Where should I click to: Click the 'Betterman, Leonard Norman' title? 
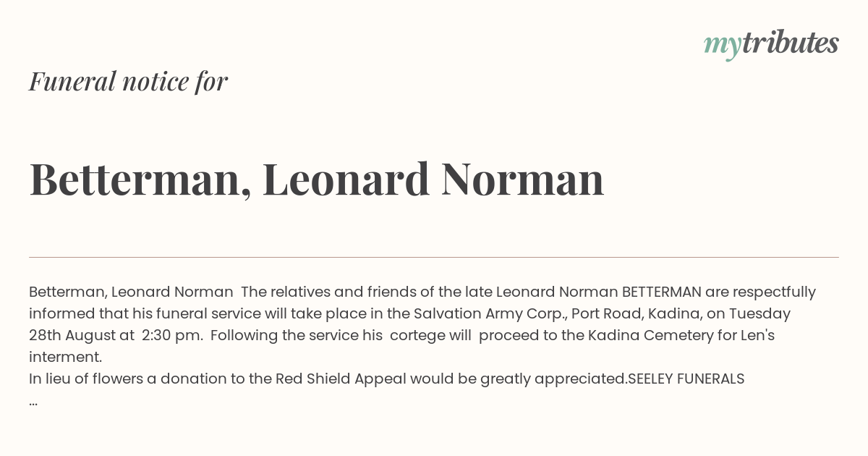coord(317,179)
